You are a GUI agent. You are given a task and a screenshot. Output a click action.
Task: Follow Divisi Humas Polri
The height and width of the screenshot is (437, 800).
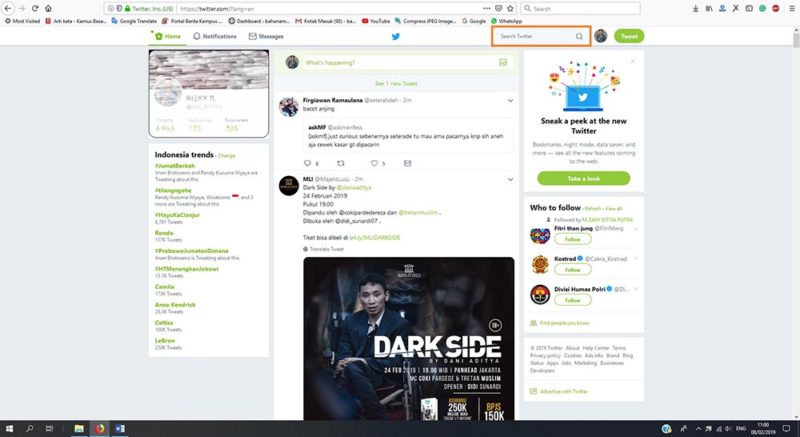click(x=572, y=300)
